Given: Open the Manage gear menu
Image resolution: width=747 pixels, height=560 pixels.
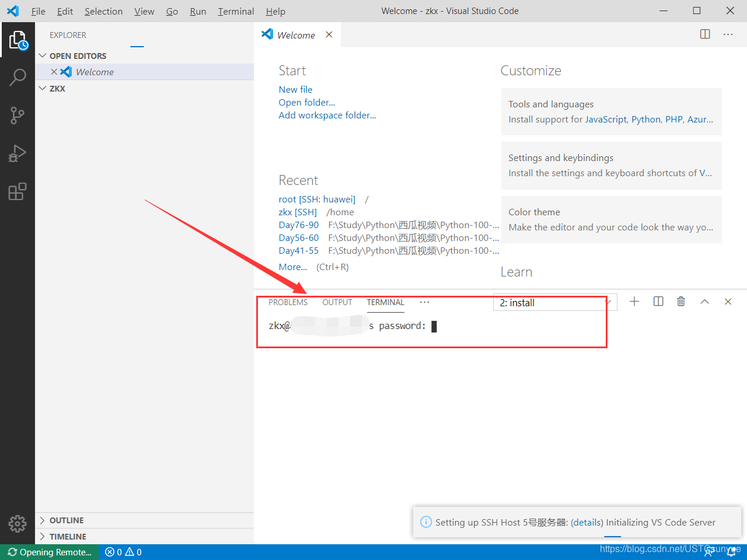Looking at the screenshot, I should click(18, 523).
